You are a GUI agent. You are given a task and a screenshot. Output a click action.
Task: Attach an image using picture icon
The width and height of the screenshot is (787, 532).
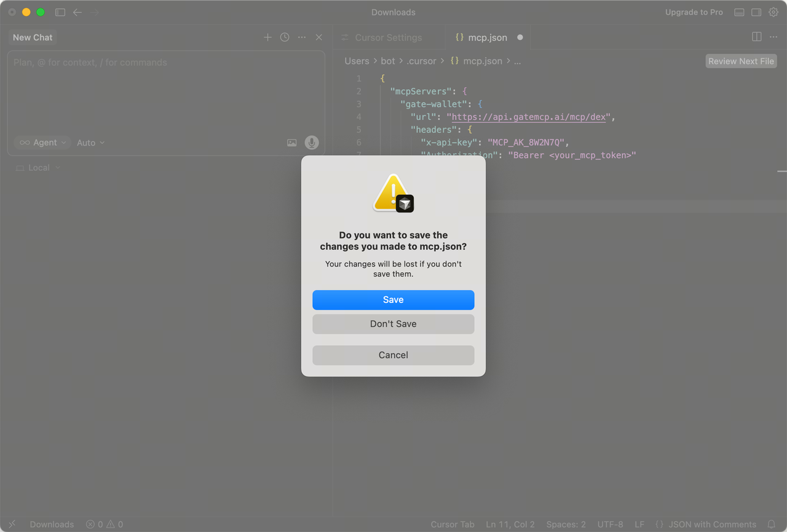[292, 143]
